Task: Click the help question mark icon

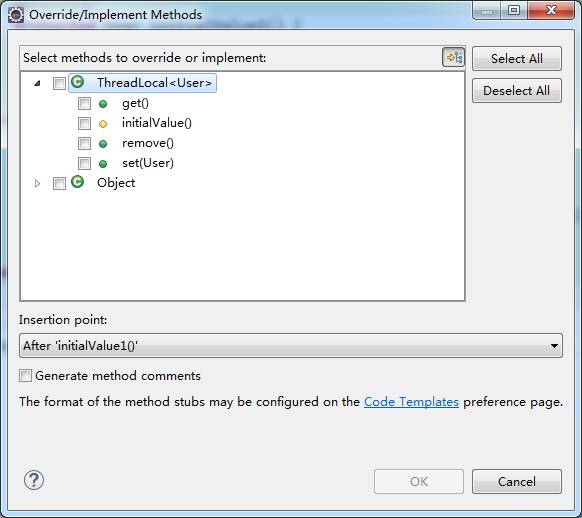Action: point(34,480)
